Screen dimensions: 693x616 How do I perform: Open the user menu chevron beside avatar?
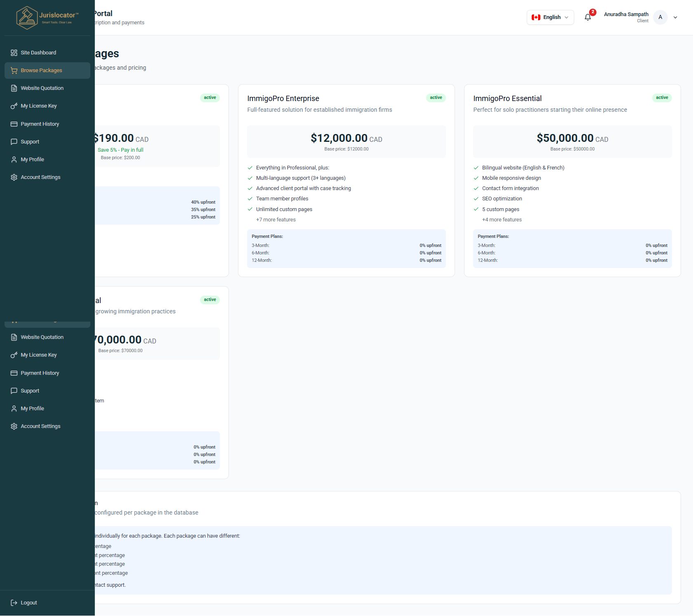[675, 17]
